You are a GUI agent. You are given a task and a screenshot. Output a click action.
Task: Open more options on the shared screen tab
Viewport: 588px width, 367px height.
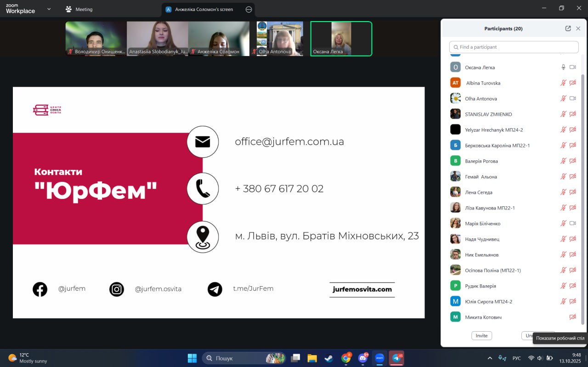[249, 9]
